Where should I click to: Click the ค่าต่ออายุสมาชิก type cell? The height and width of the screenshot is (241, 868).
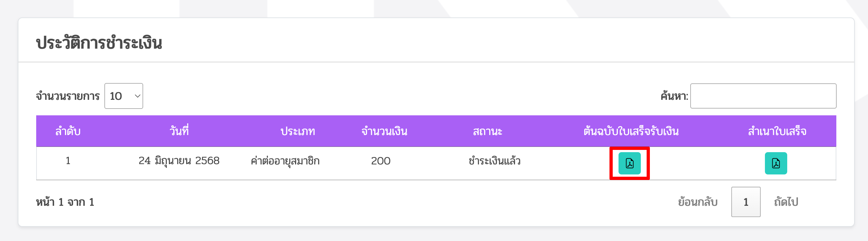pos(285,161)
